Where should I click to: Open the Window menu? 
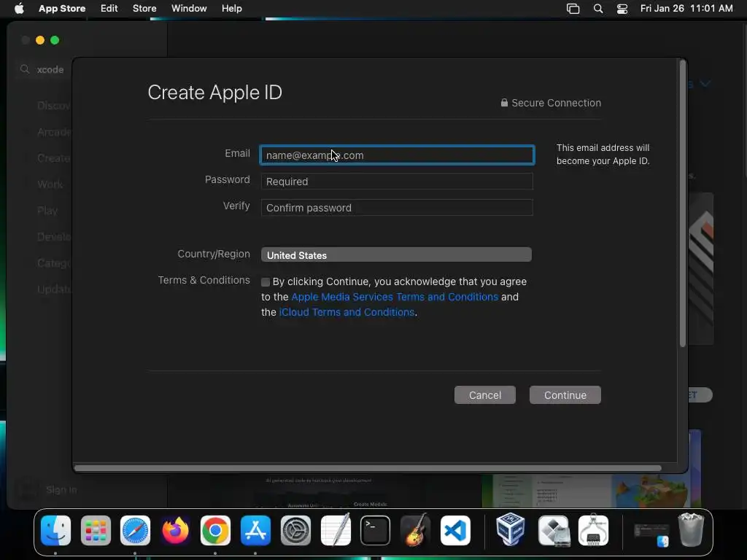coord(189,9)
